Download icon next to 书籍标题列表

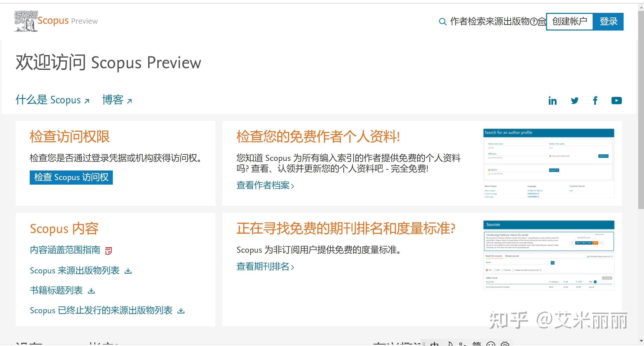tap(91, 291)
